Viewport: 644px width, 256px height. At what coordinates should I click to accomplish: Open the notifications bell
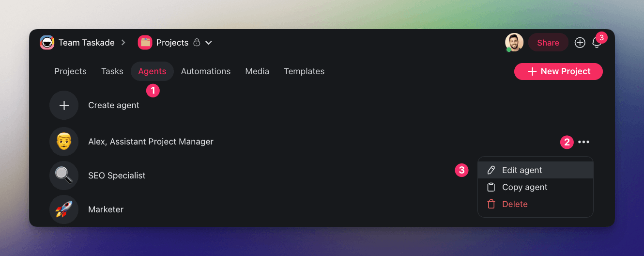[x=597, y=43]
